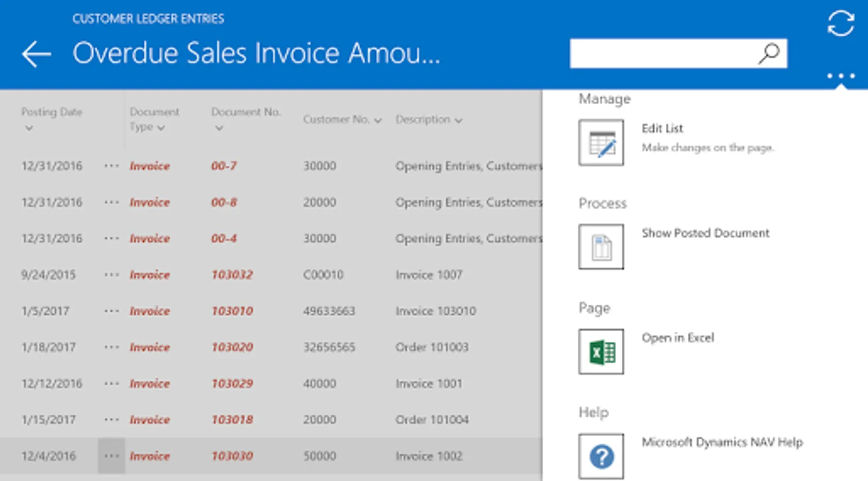Image resolution: width=868 pixels, height=481 pixels.
Task: Click the search magnifier icon
Action: (x=769, y=53)
